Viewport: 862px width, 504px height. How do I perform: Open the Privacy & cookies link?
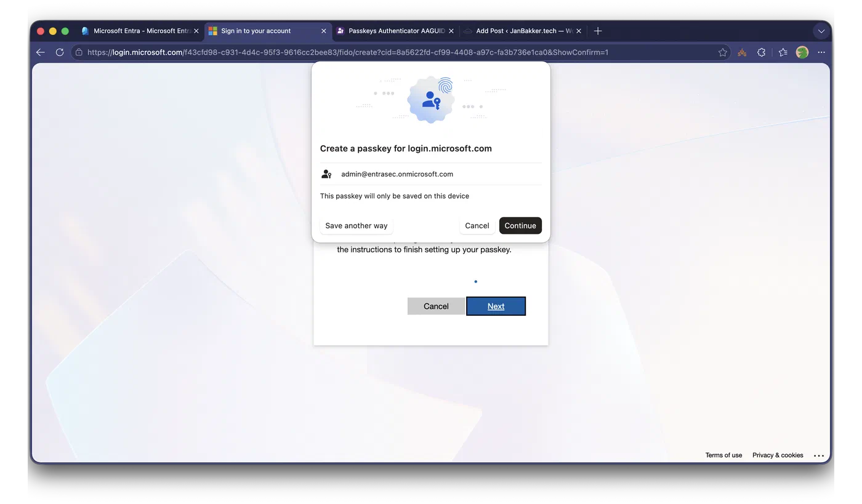pyautogui.click(x=778, y=455)
